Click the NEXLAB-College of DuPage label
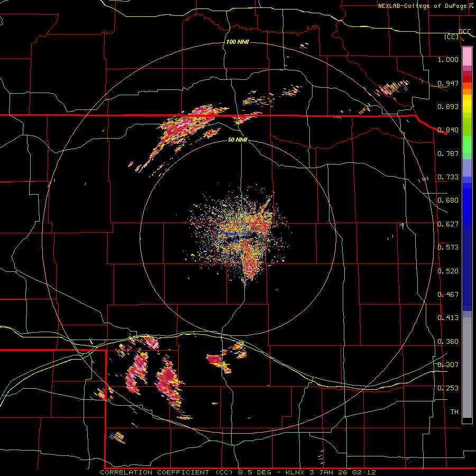This screenshot has height=476, width=476. pos(423,6)
